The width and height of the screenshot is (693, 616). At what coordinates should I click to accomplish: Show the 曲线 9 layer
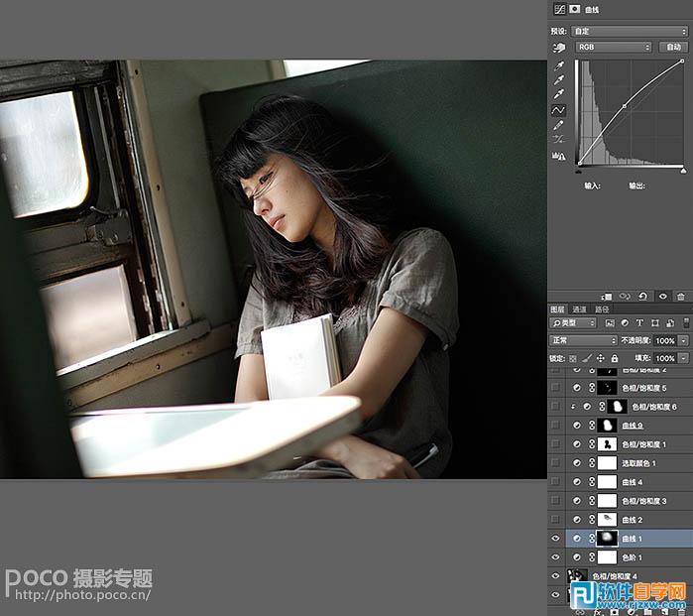(555, 425)
